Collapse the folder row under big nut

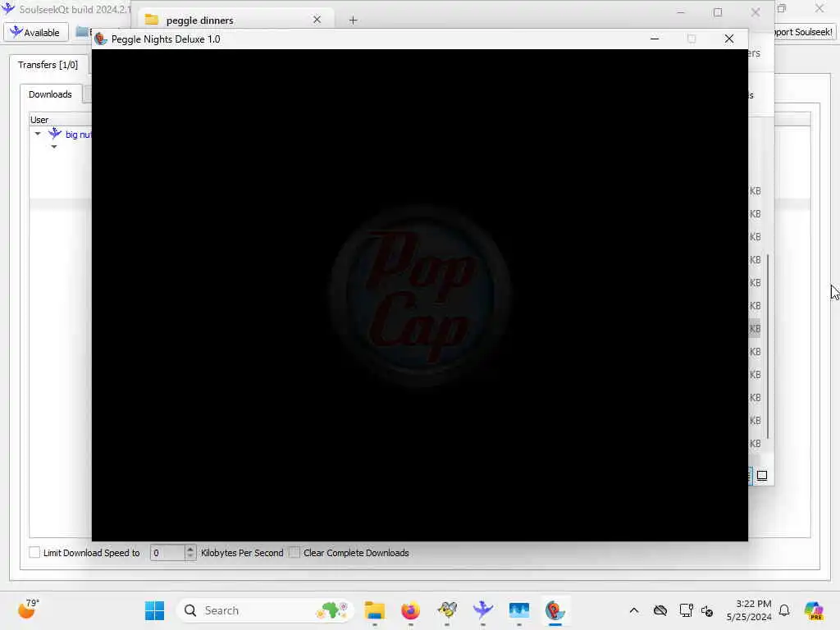[53, 147]
